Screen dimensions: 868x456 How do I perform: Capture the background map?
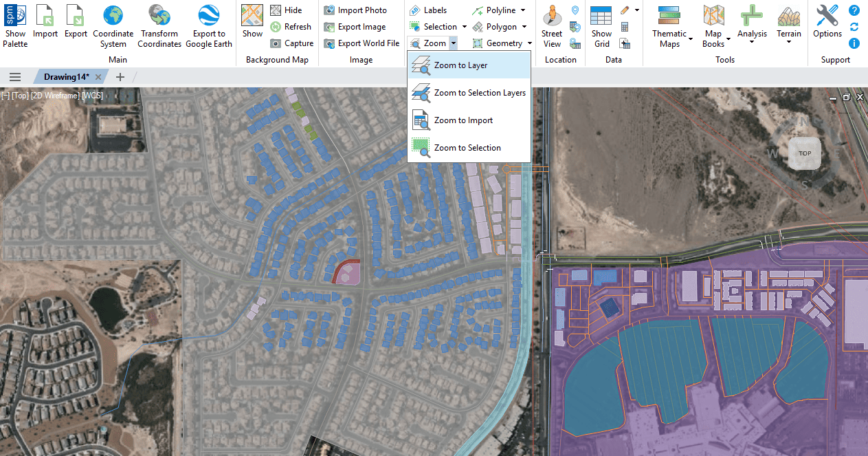[291, 43]
